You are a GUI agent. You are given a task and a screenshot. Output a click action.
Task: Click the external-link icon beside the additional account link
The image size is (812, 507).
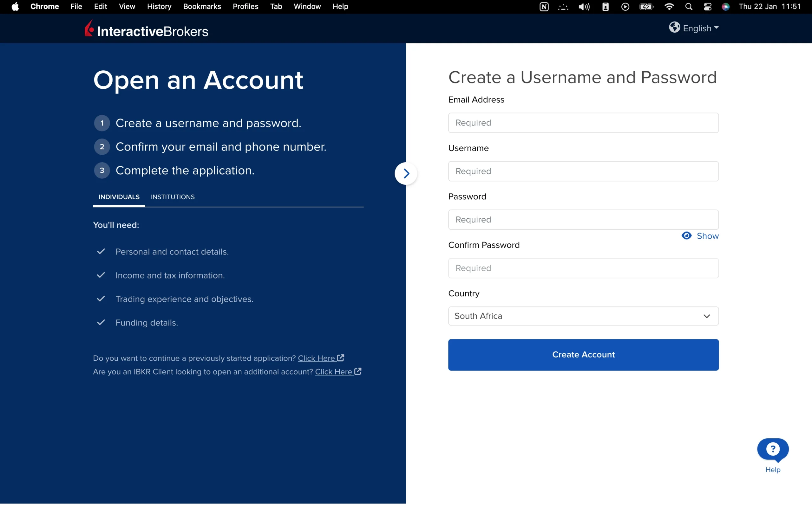pos(358,371)
